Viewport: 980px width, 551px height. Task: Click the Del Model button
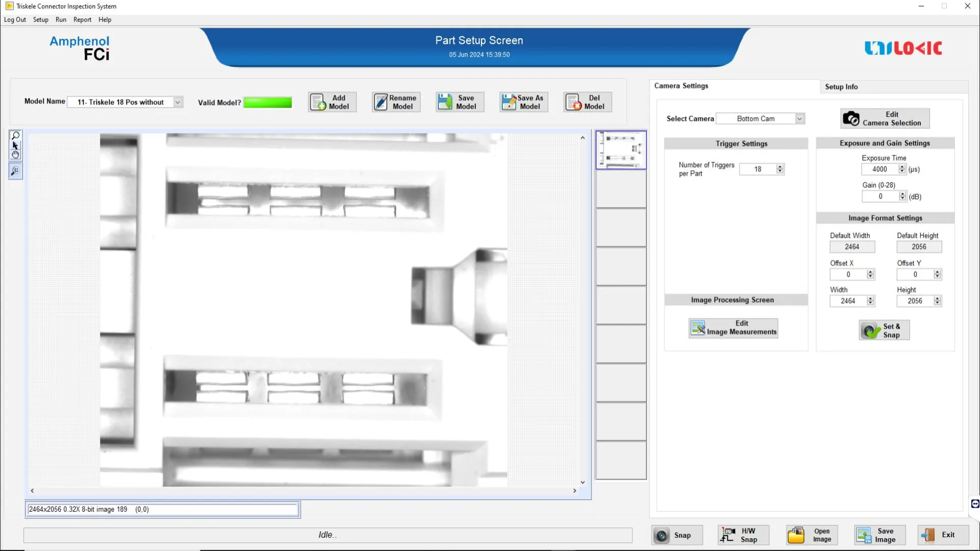pyautogui.click(x=587, y=102)
